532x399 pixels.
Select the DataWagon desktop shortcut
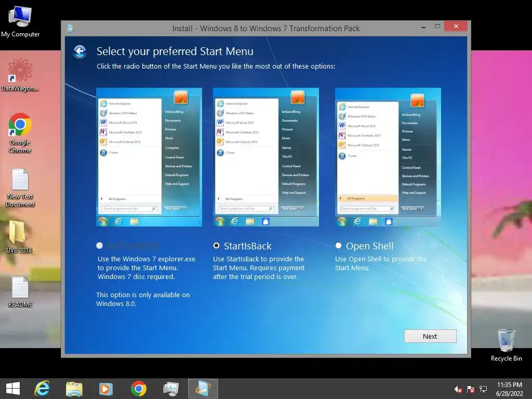tap(20, 75)
